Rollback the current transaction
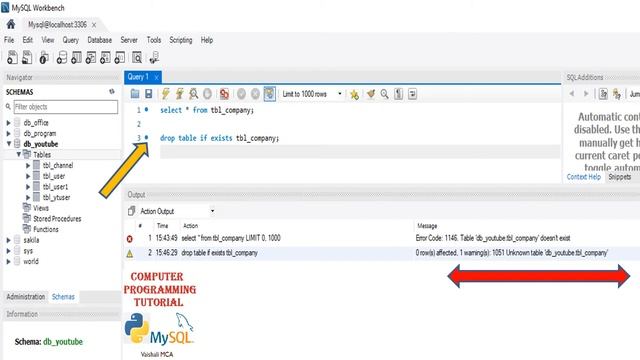The image size is (640, 360). pyautogui.click(x=255, y=94)
